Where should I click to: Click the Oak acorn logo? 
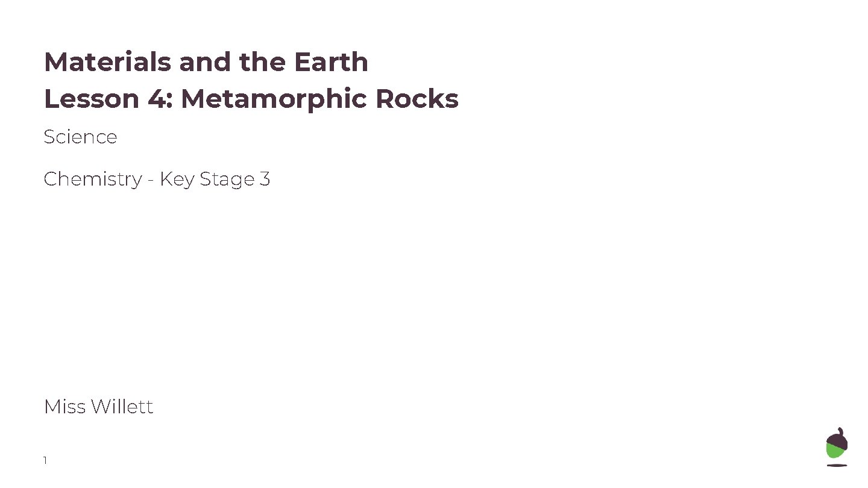coord(837,446)
